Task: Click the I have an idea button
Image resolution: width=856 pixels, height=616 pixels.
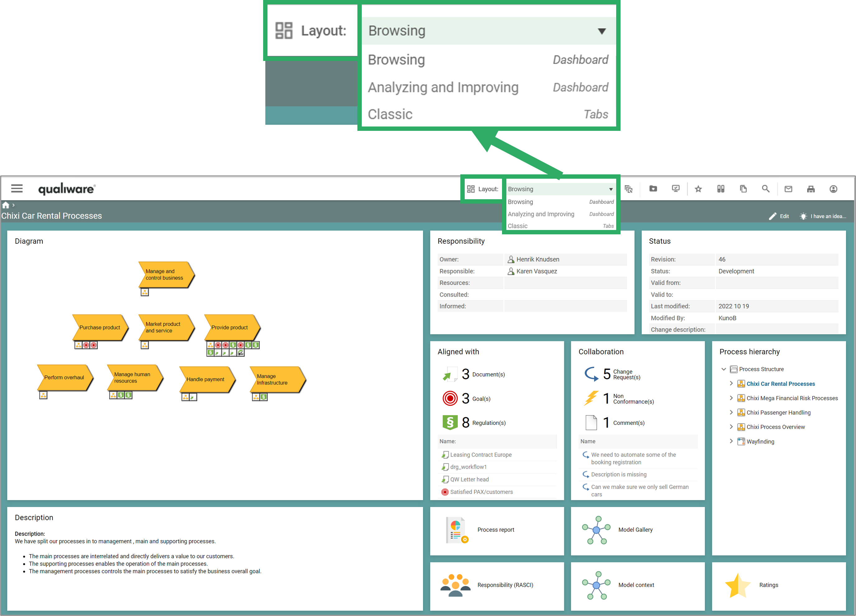Action: [x=823, y=216]
